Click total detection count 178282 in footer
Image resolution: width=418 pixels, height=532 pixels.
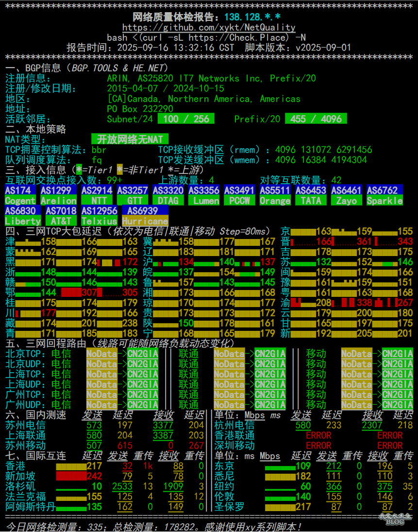(180, 527)
